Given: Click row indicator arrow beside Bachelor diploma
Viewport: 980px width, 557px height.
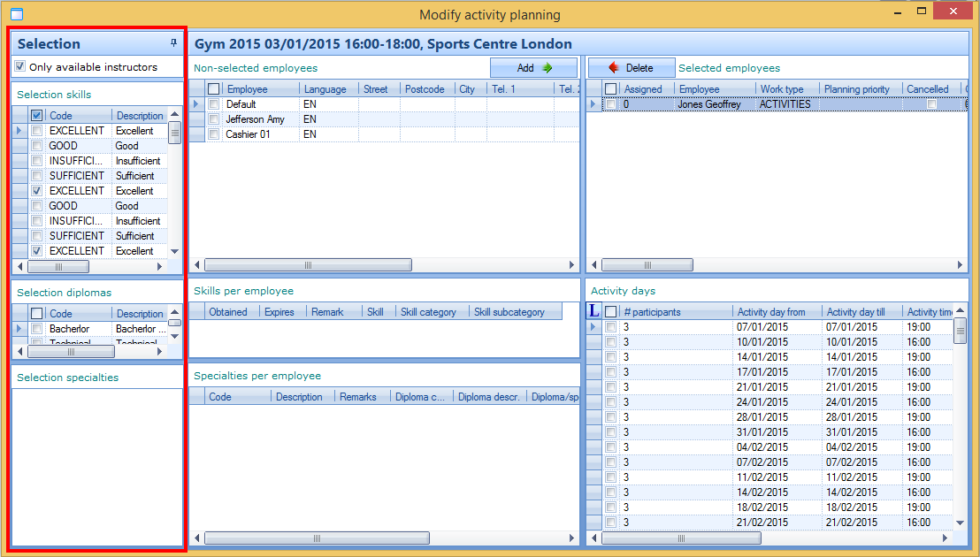Looking at the screenshot, I should [x=19, y=329].
